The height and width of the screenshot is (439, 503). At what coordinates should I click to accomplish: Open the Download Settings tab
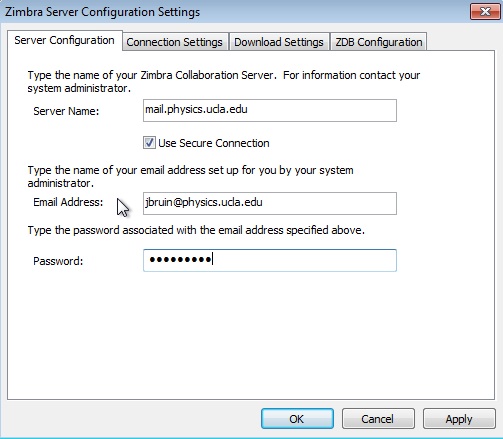coord(279,42)
